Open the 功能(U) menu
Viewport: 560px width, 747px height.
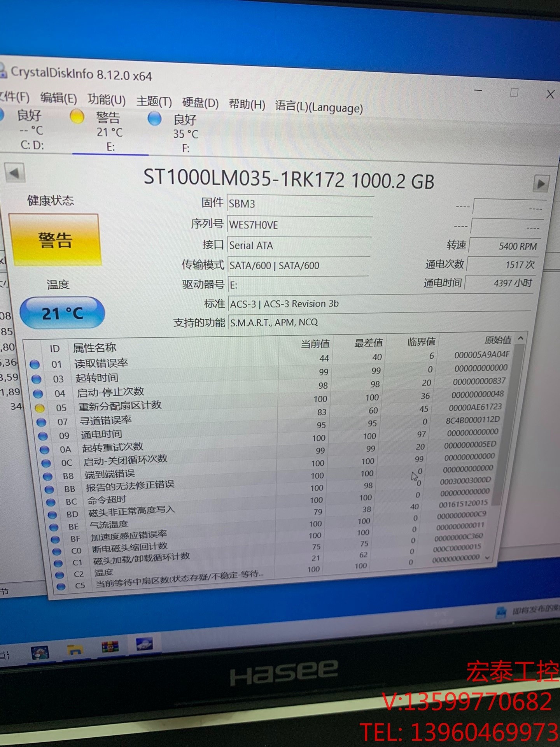[106, 100]
